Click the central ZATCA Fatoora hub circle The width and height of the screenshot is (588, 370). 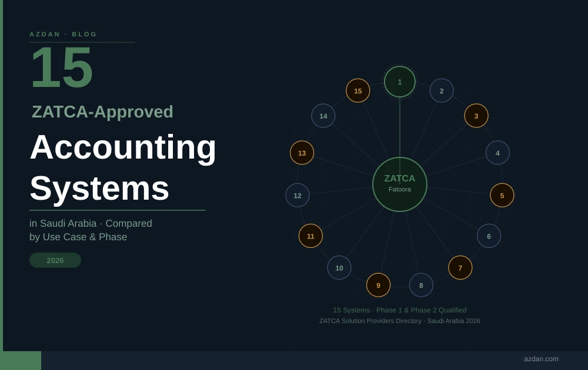tap(400, 184)
